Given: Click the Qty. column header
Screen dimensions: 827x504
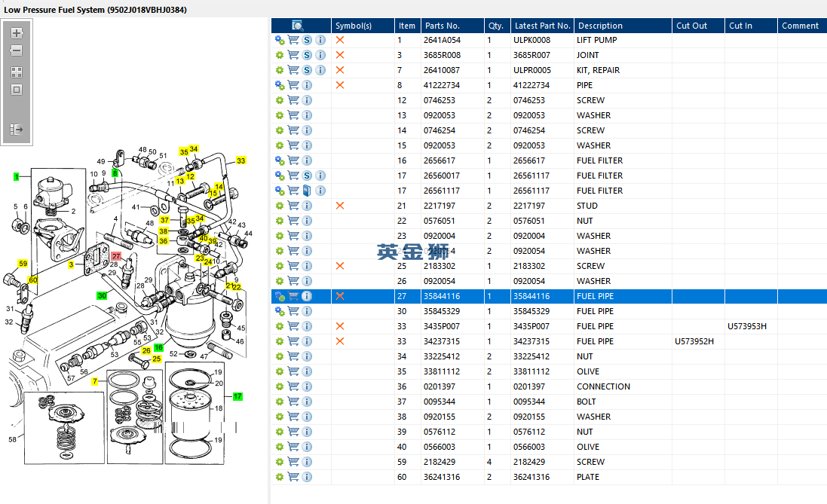Looking at the screenshot, I should click(x=497, y=26).
